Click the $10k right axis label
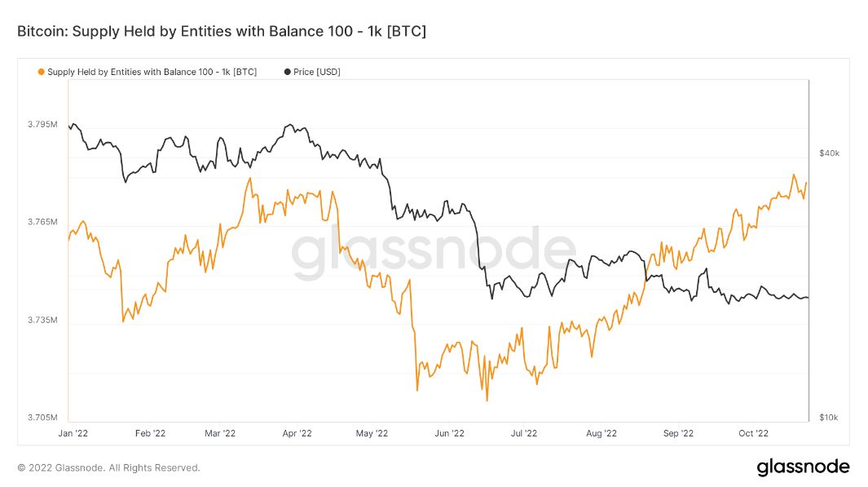This screenshot has width=868, height=487. (829, 418)
